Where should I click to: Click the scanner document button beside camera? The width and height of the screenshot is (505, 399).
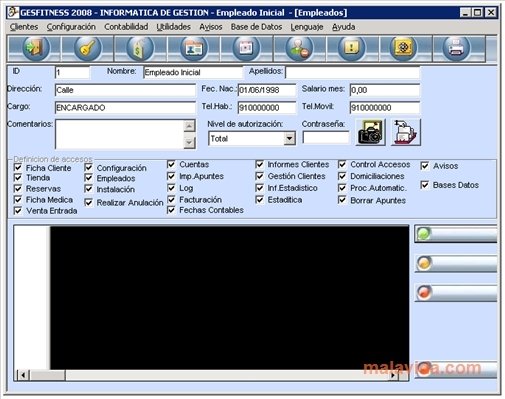click(406, 132)
